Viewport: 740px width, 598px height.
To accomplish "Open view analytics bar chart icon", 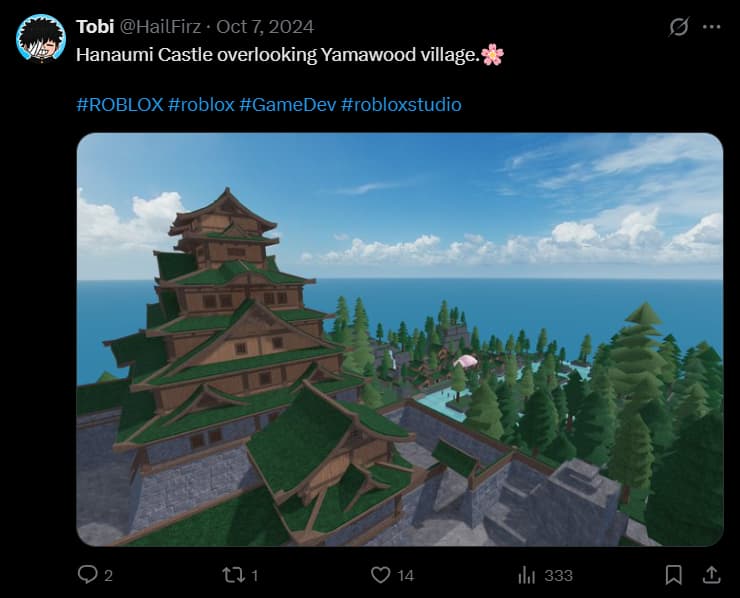I will coord(526,575).
